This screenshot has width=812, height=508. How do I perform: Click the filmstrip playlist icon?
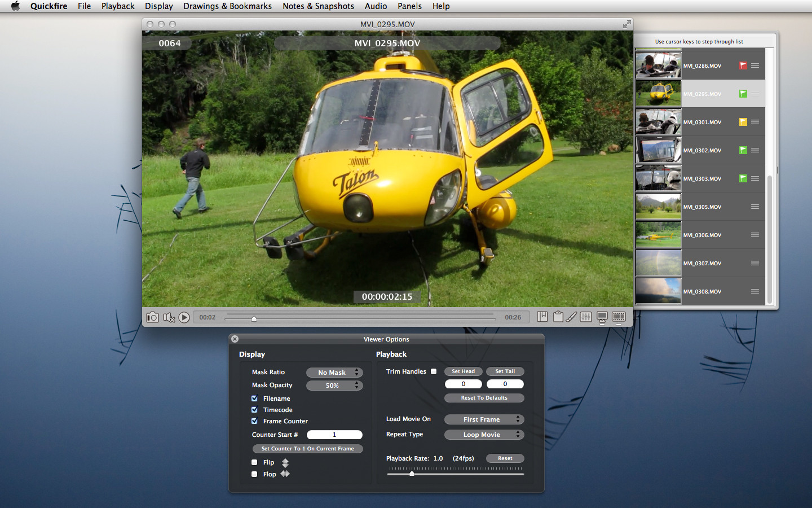[x=619, y=317]
